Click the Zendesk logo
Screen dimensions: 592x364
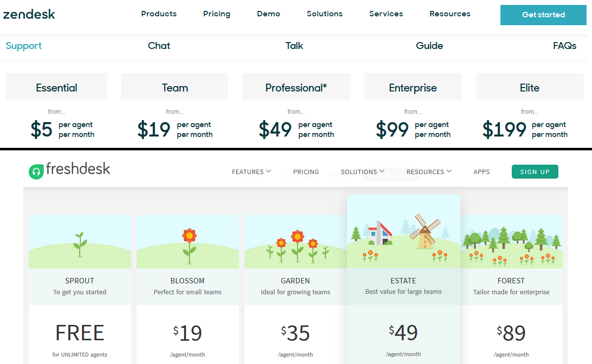(29, 14)
